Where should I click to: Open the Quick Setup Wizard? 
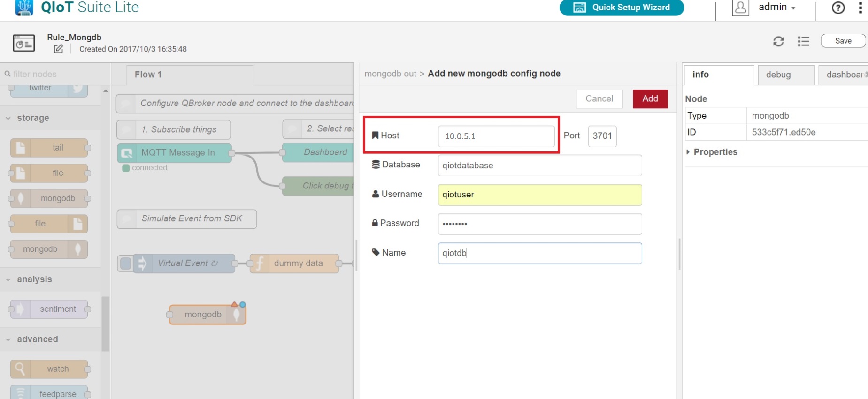(x=622, y=8)
